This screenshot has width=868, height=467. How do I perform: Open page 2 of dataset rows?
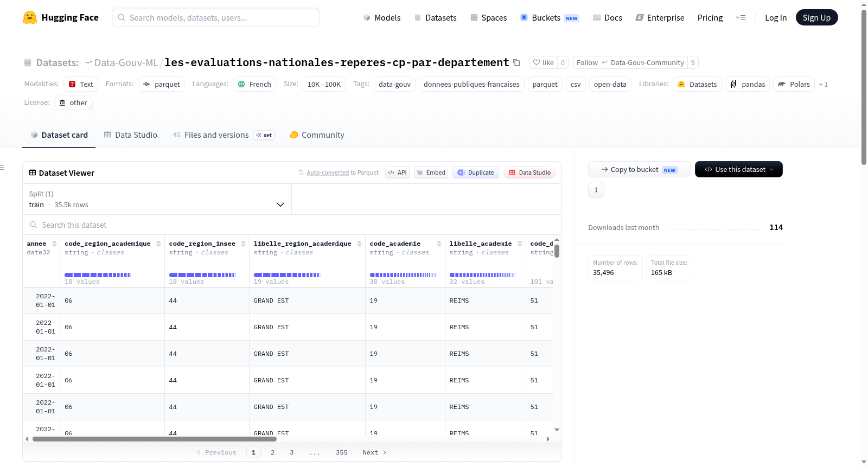click(x=272, y=452)
